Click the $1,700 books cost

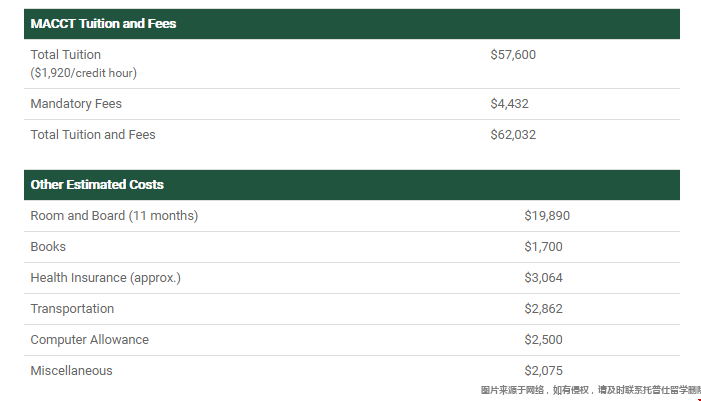(543, 247)
